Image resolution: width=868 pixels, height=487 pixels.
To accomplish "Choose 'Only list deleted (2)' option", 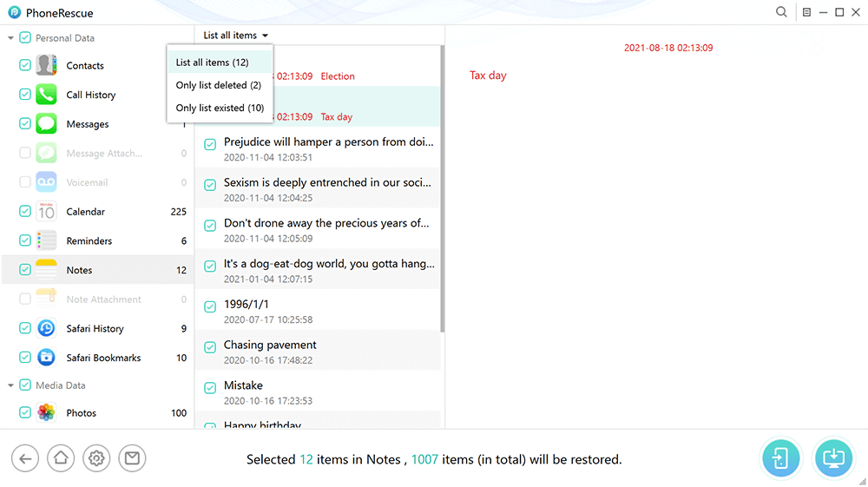I will 218,85.
